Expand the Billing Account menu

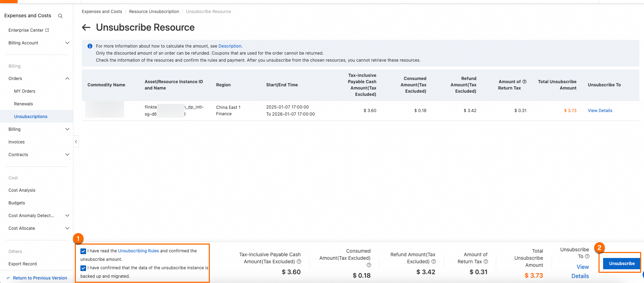tap(67, 43)
